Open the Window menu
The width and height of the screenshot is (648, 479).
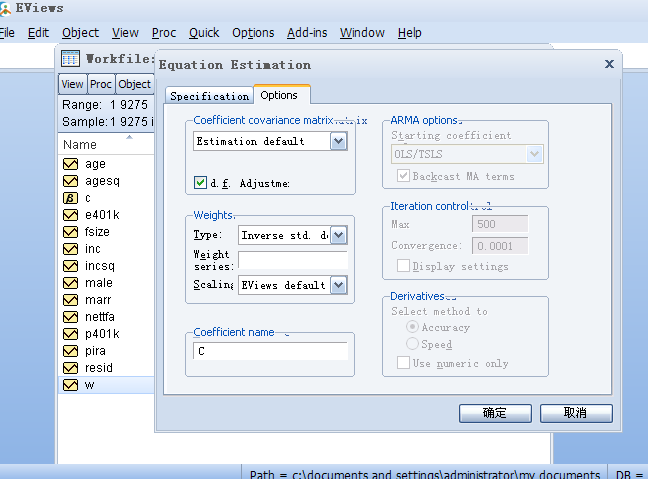(362, 33)
